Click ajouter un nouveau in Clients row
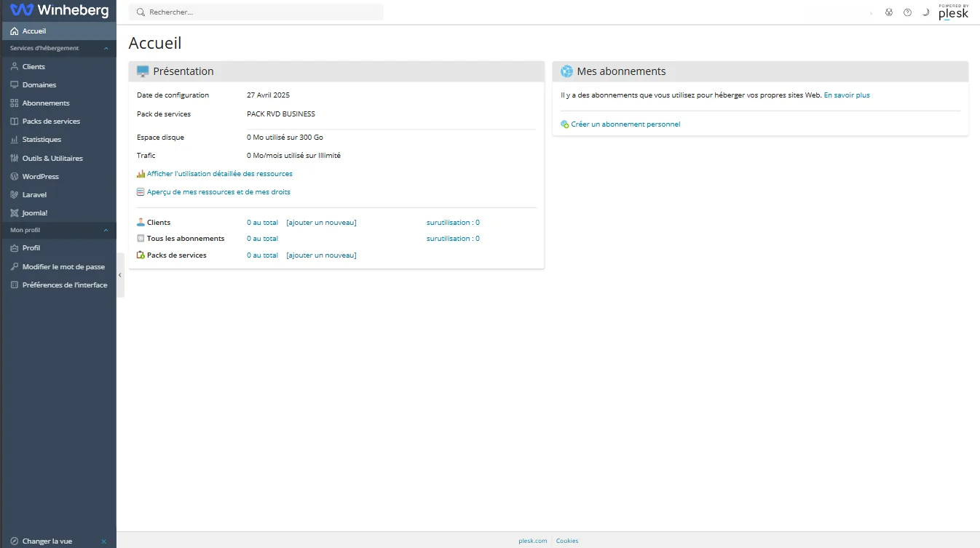The image size is (980, 548). (321, 223)
